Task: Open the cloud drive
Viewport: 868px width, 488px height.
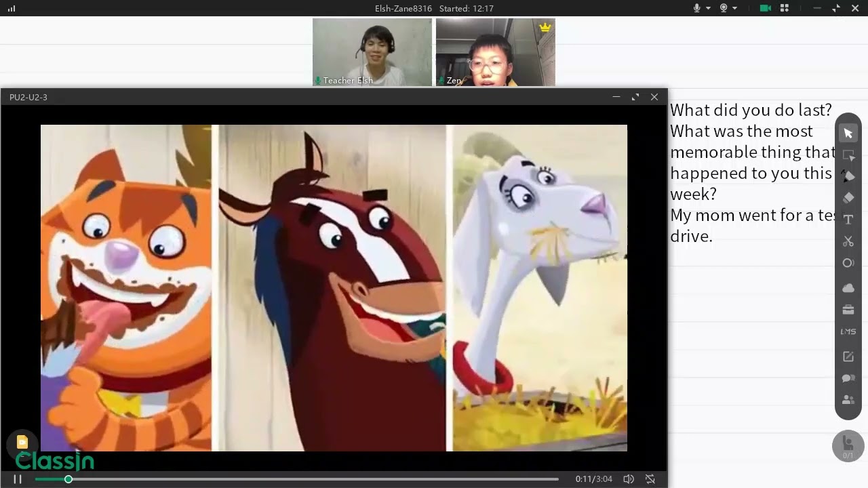Action: point(848,288)
